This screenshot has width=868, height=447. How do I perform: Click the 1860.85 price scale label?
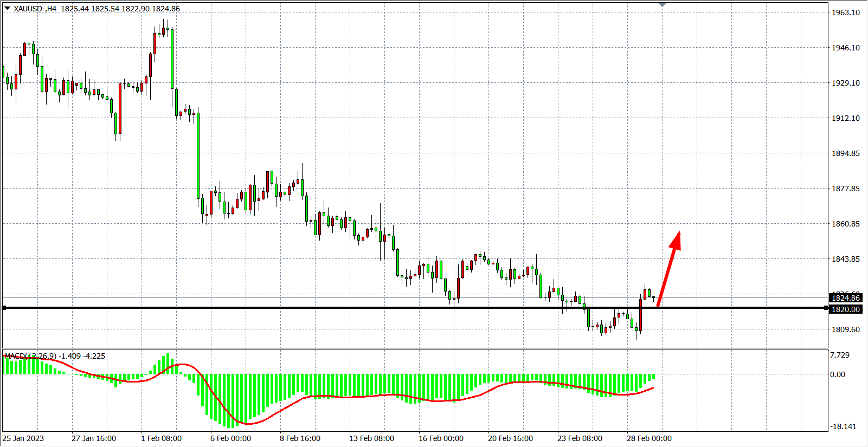tap(846, 224)
